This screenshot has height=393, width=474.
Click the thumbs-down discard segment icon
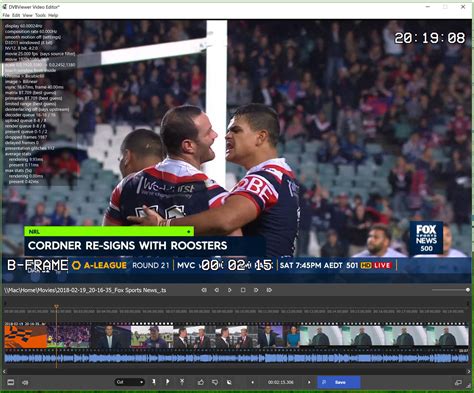pyautogui.click(x=215, y=382)
